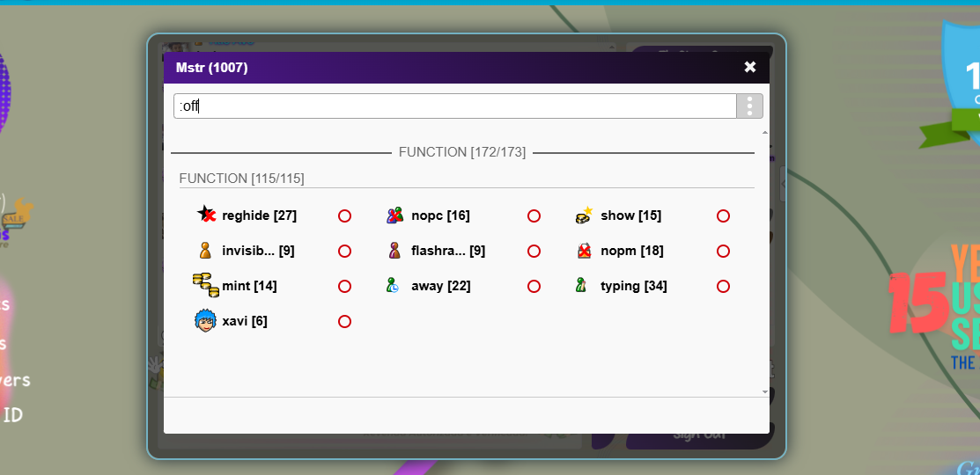Select the 'away [22]' label
This screenshot has height=475, width=980.
click(x=441, y=287)
